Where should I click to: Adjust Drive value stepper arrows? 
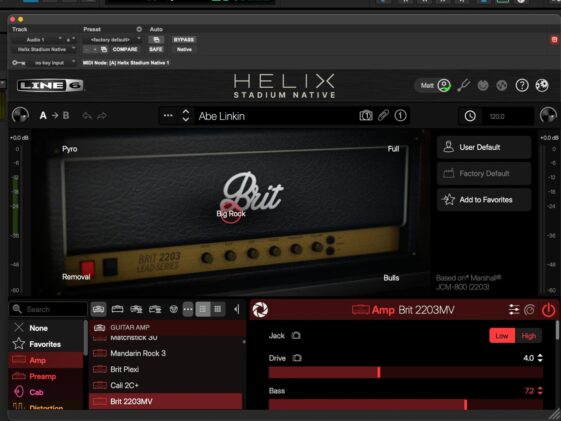click(x=540, y=358)
